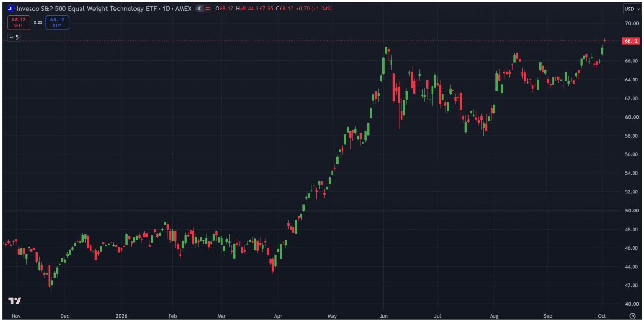
Task: Click the 68.12 SELL button
Action: pyautogui.click(x=19, y=22)
